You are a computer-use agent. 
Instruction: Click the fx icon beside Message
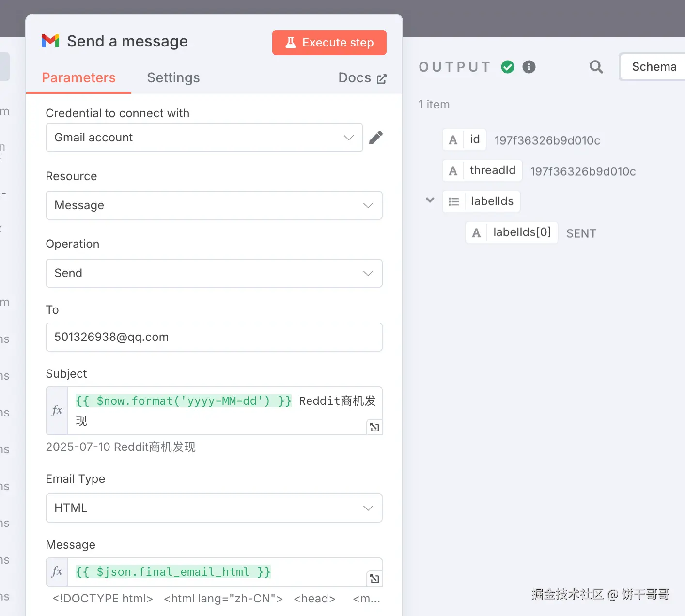(x=57, y=572)
